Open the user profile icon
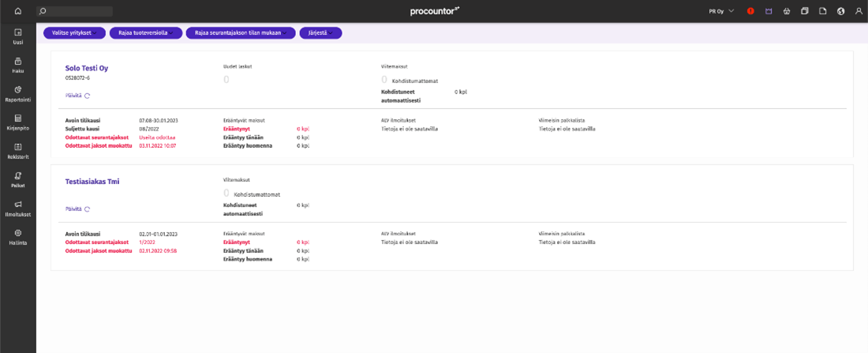This screenshot has height=353, width=868. [859, 11]
